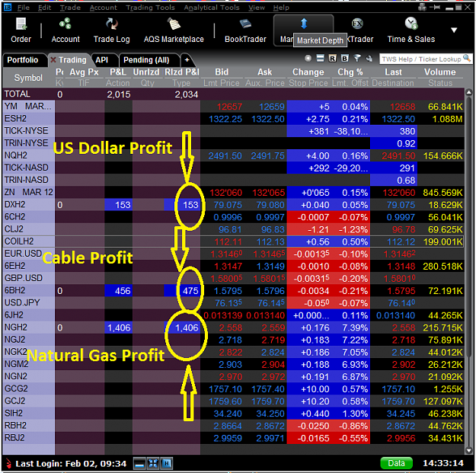476x473 pixels.
Task: Click the status bar expand-arrows icon
Action: (x=153, y=464)
